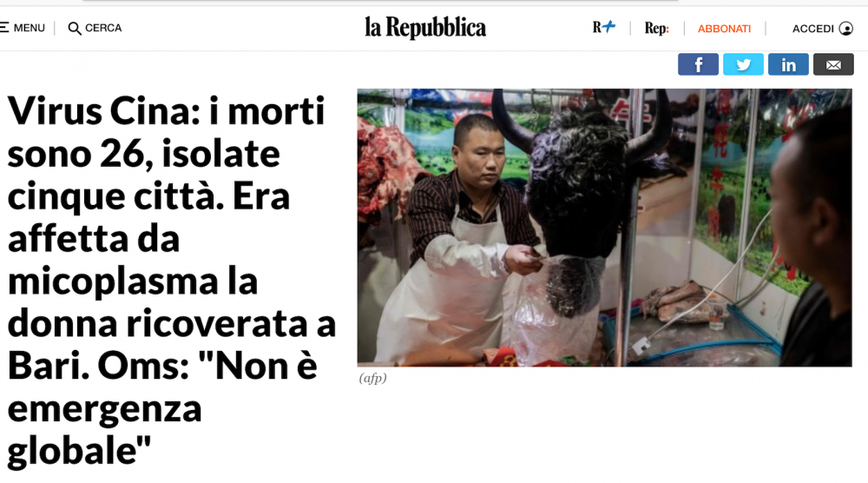Screen dimensions: 868x483
Task: Share article via email envelope icon
Action: (833, 65)
